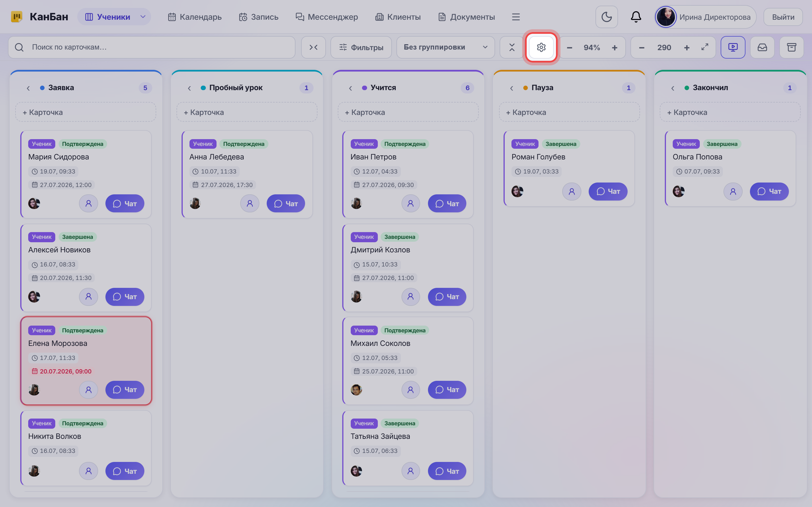Collapse all columns horizontally icon
The image size is (812, 507).
click(x=314, y=47)
